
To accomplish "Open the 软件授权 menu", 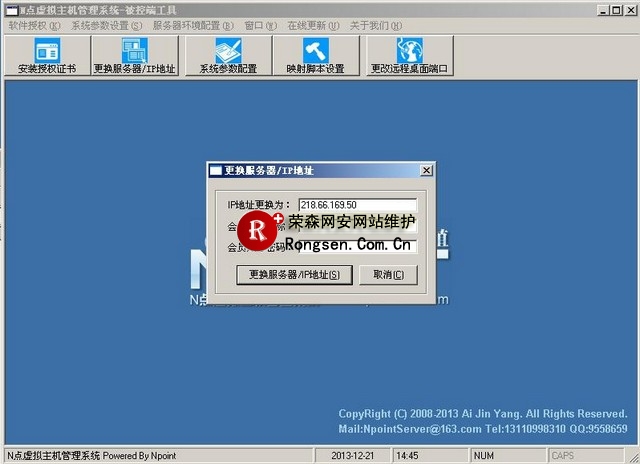I will click(x=33, y=25).
